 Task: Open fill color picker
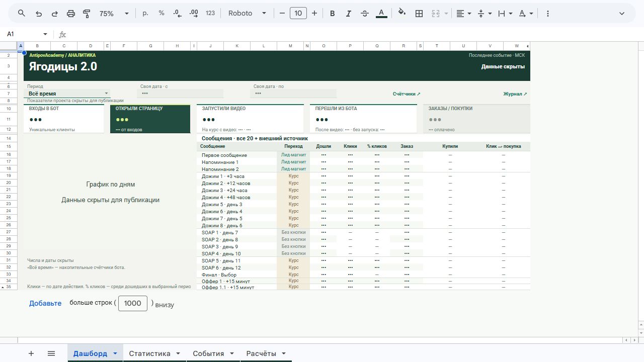tap(402, 14)
